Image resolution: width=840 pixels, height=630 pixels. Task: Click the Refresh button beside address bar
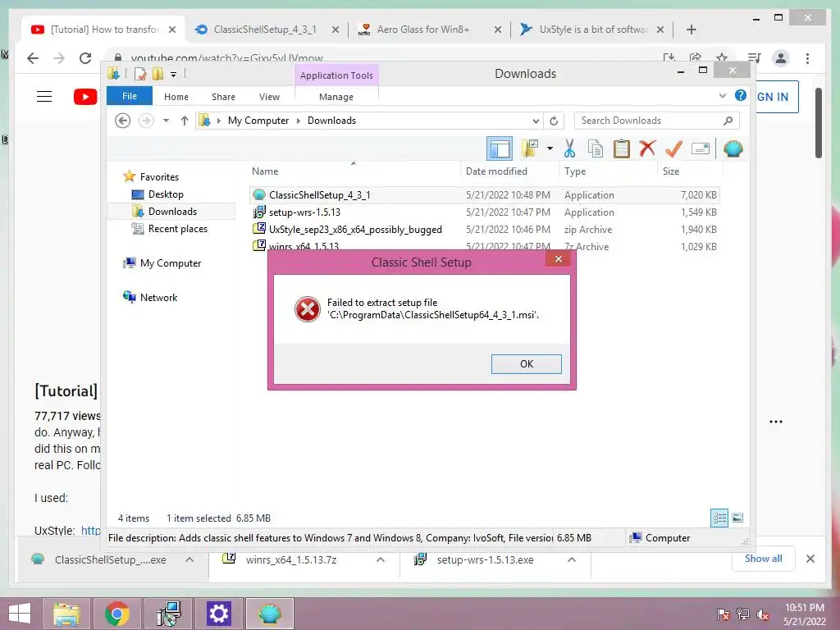point(554,121)
